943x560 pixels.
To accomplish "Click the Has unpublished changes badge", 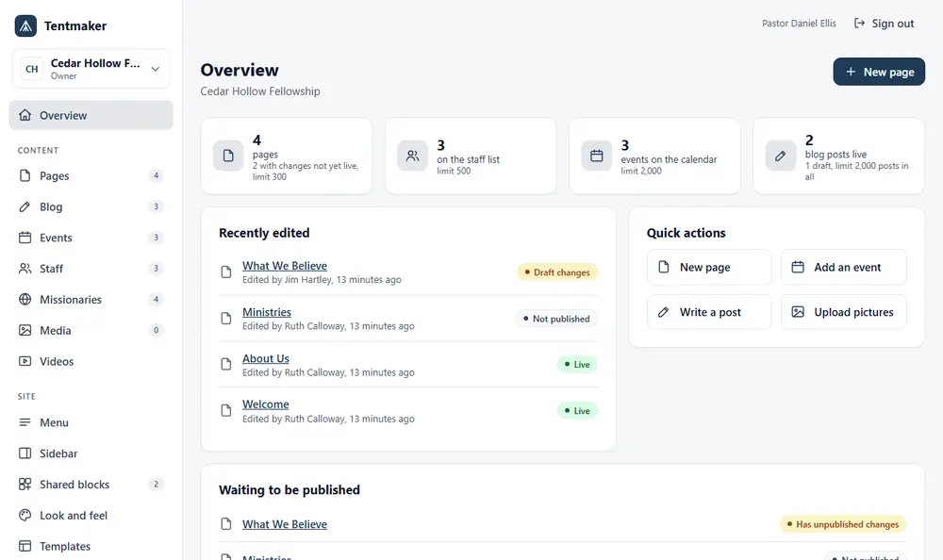I will [843, 524].
